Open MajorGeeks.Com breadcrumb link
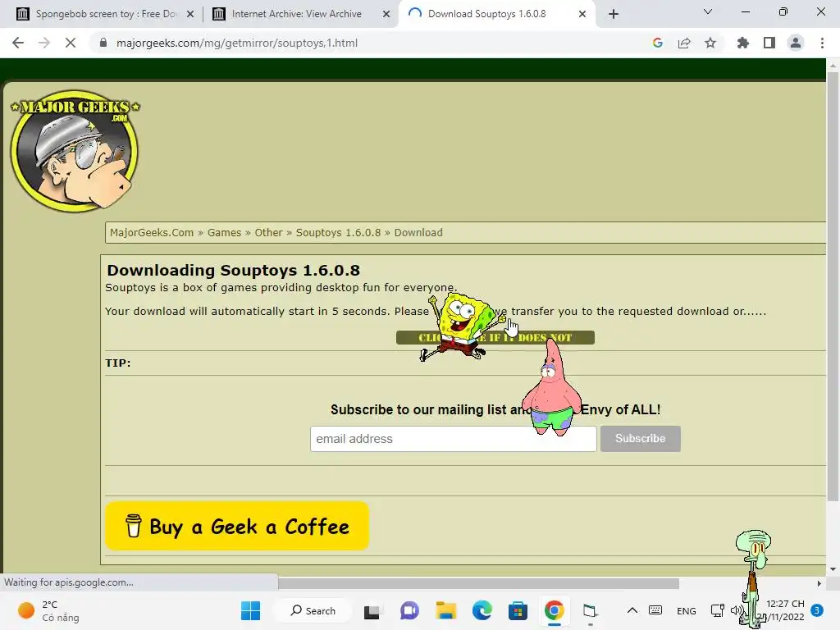The width and height of the screenshot is (840, 630). [x=152, y=232]
